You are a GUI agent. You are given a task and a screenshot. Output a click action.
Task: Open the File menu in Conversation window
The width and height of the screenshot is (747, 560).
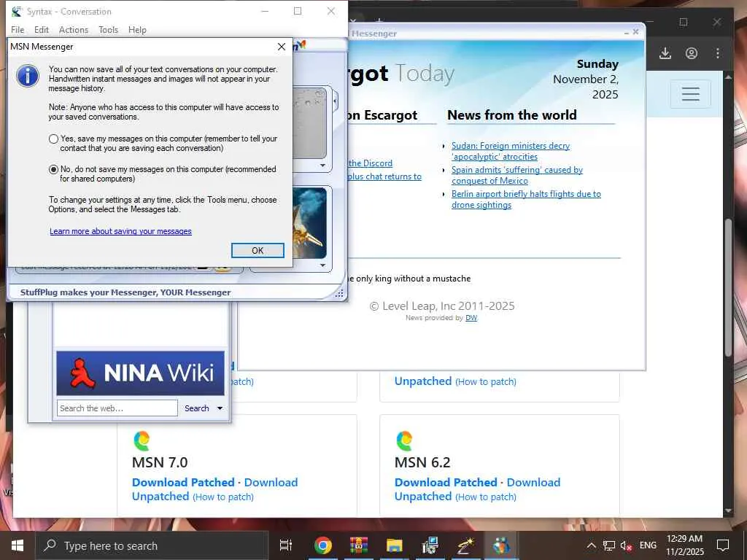18,30
